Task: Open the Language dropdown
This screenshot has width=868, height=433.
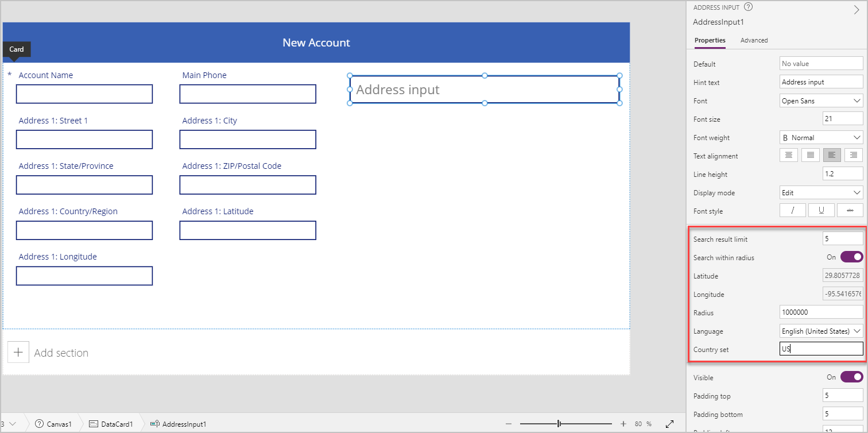Action: [x=821, y=331]
